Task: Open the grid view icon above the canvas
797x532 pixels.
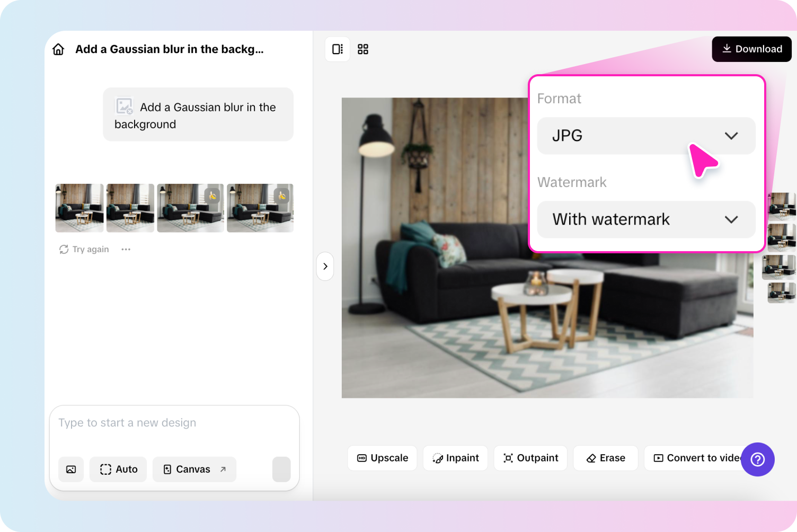Action: (x=363, y=49)
